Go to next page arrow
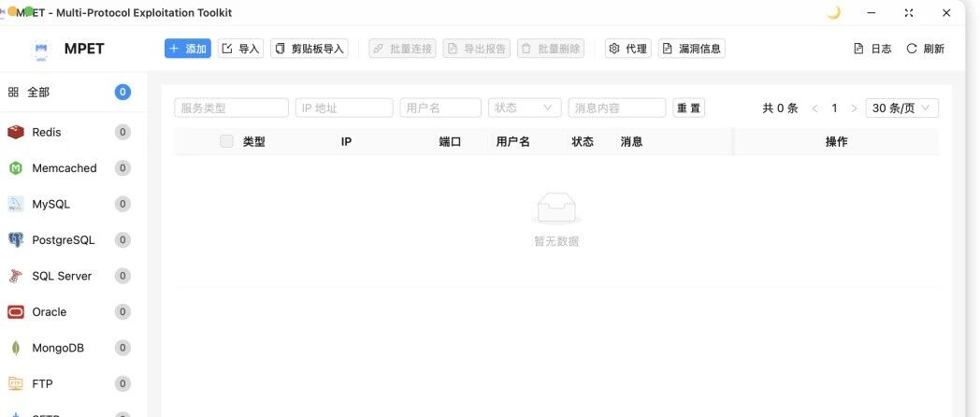Image resolution: width=980 pixels, height=417 pixels. click(x=854, y=108)
